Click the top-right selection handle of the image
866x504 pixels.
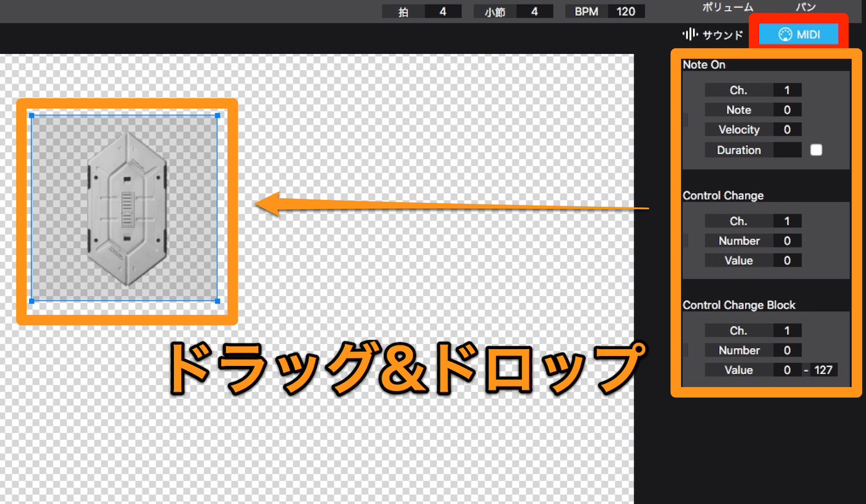[x=218, y=116]
